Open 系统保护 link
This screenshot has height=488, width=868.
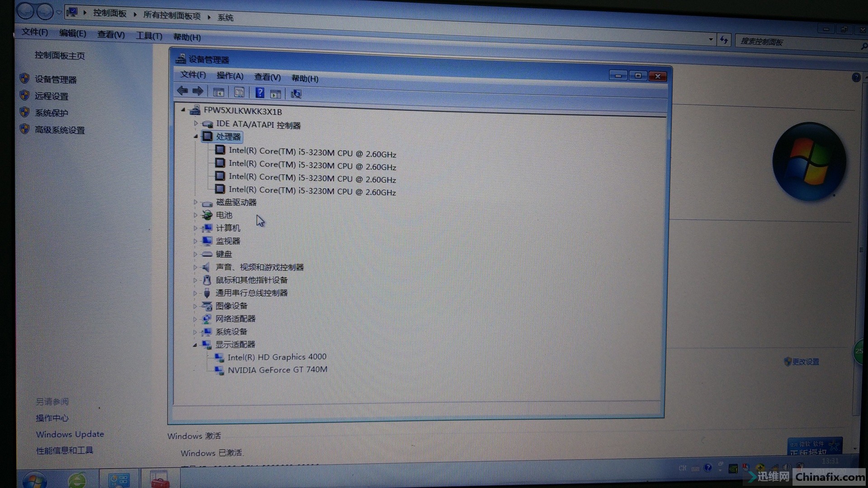click(x=52, y=113)
